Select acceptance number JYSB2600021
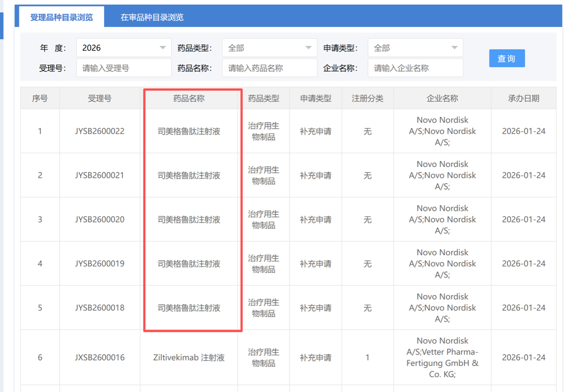This screenshot has width=574, height=392. point(99,175)
